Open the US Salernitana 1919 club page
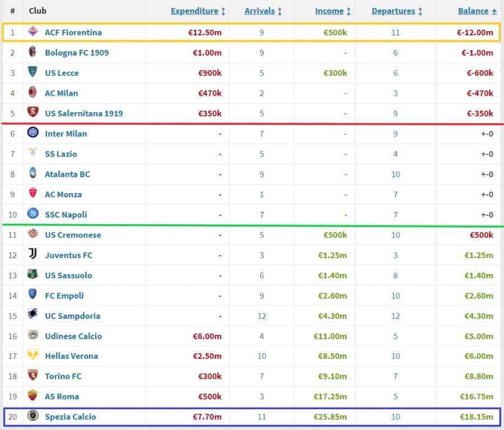The height and width of the screenshot is (430, 504). coord(83,113)
